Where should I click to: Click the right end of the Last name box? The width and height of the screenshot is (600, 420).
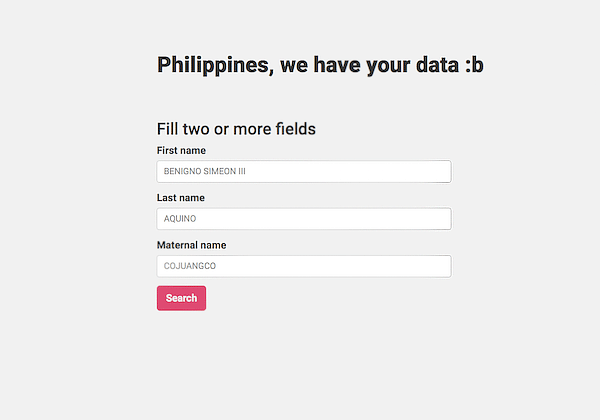[440, 219]
